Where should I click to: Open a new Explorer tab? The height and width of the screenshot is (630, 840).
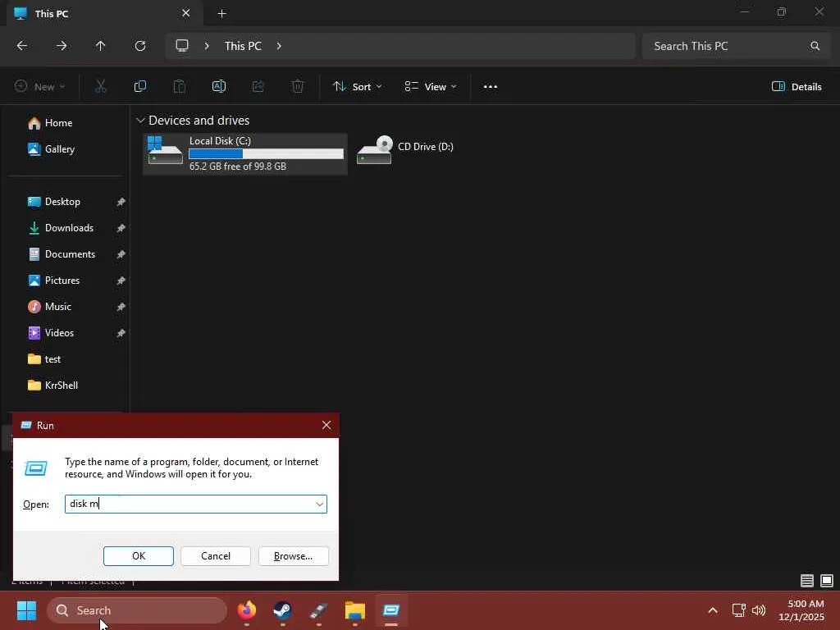221,13
